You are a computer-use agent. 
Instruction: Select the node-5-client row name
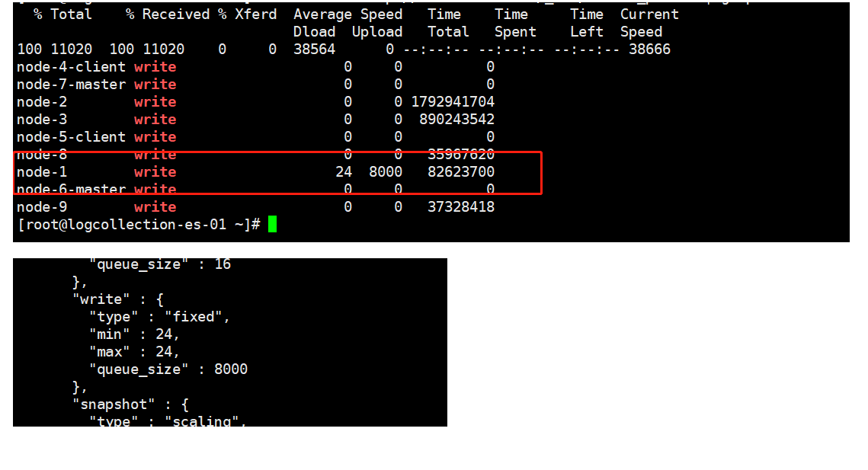(72, 137)
